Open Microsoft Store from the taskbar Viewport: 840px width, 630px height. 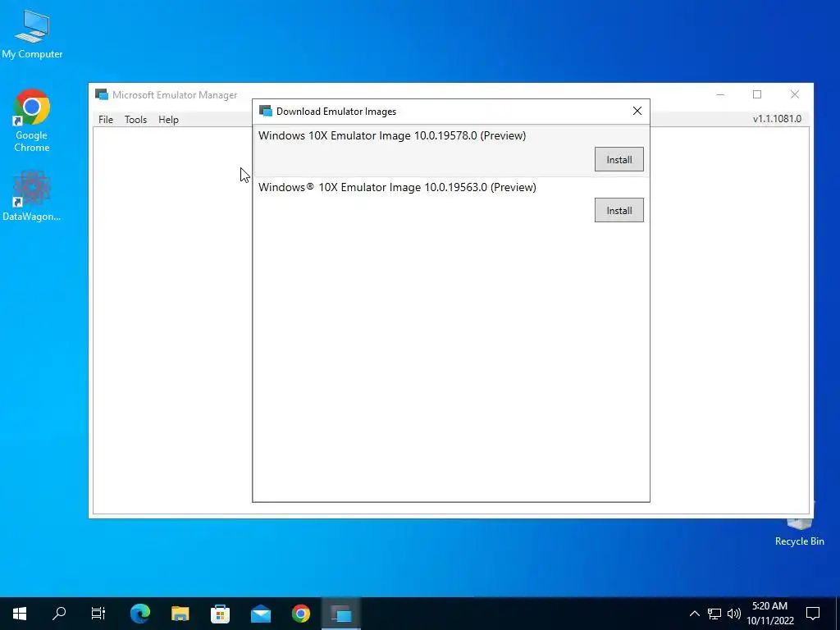coord(220,614)
